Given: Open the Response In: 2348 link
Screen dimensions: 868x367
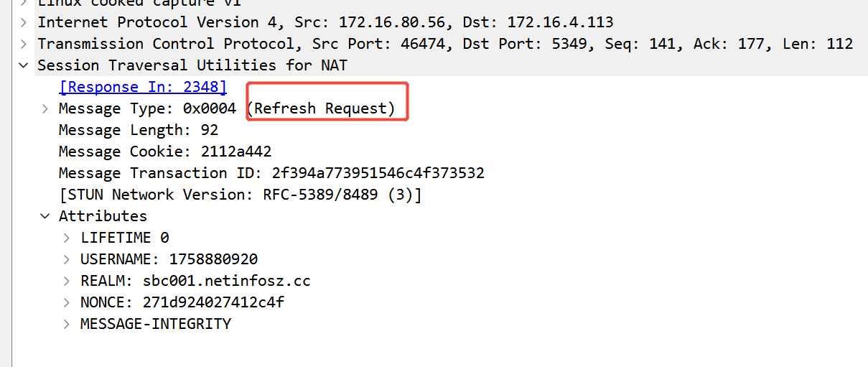Looking at the screenshot, I should (142, 87).
